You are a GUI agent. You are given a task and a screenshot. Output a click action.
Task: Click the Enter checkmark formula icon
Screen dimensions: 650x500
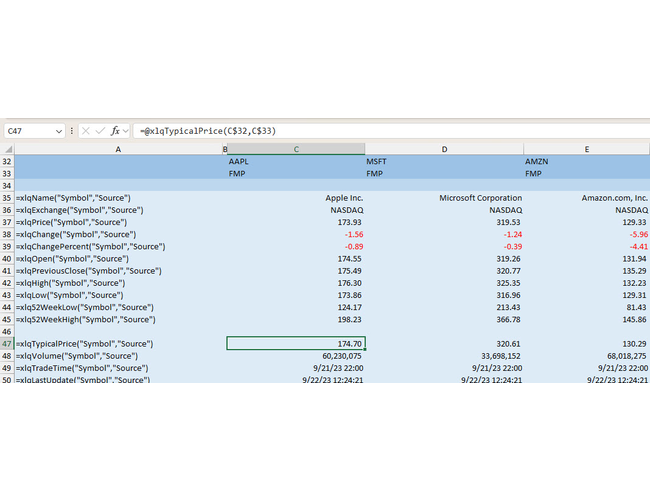(x=100, y=131)
